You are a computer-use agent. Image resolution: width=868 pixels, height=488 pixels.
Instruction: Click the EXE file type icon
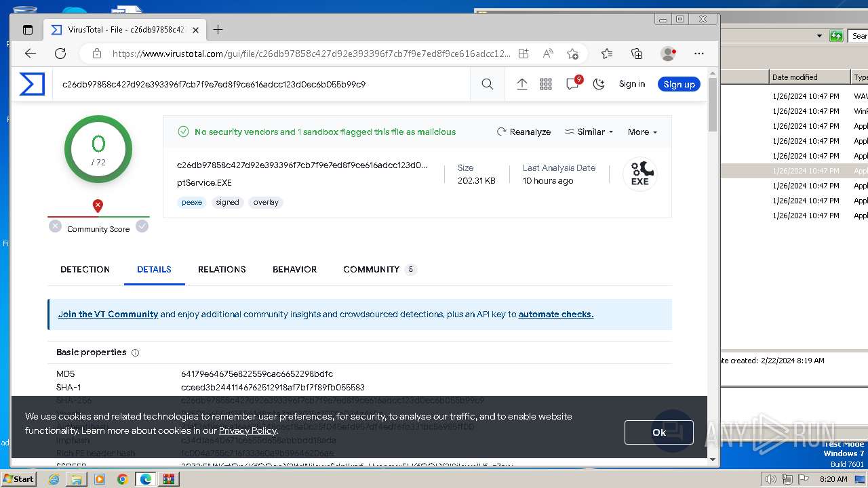[640, 174]
